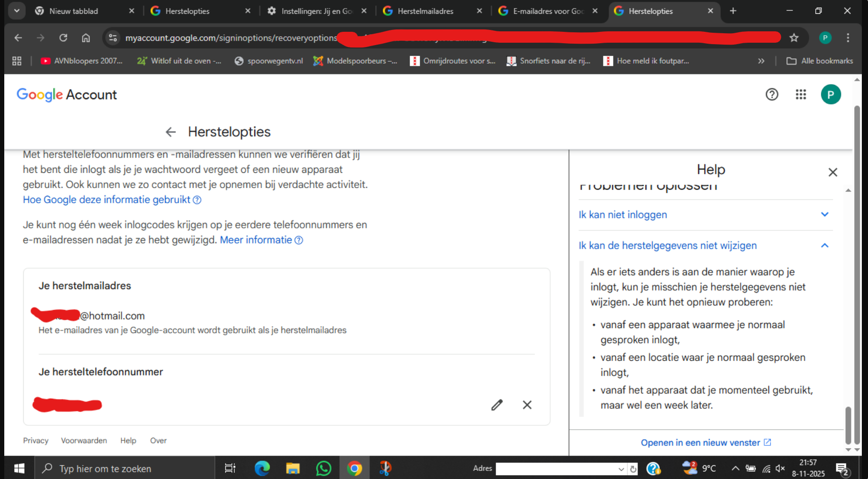This screenshot has width=868, height=479.
Task: Switch to 'E-mailadres voor Google' tab
Action: click(548, 11)
